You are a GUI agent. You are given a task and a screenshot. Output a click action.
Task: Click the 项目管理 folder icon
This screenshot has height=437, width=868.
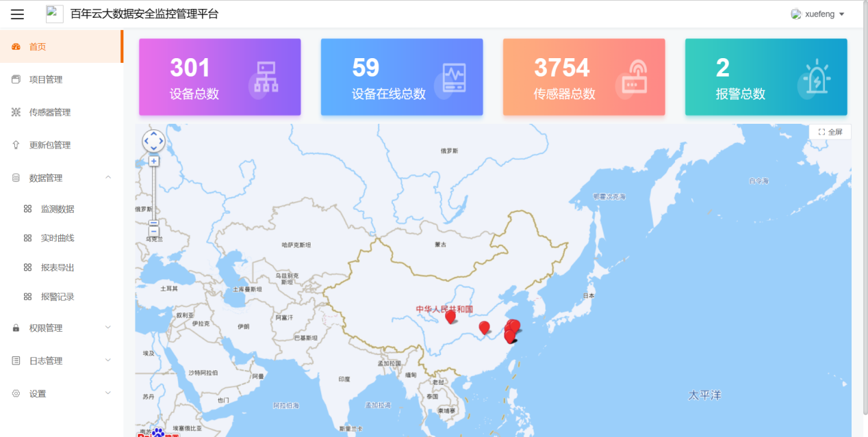pos(16,79)
